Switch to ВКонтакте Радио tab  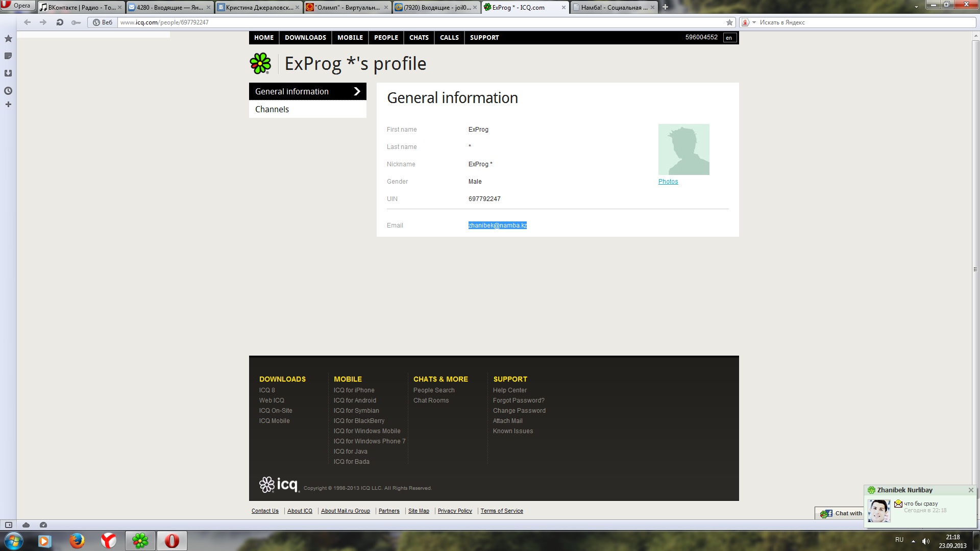[81, 7]
